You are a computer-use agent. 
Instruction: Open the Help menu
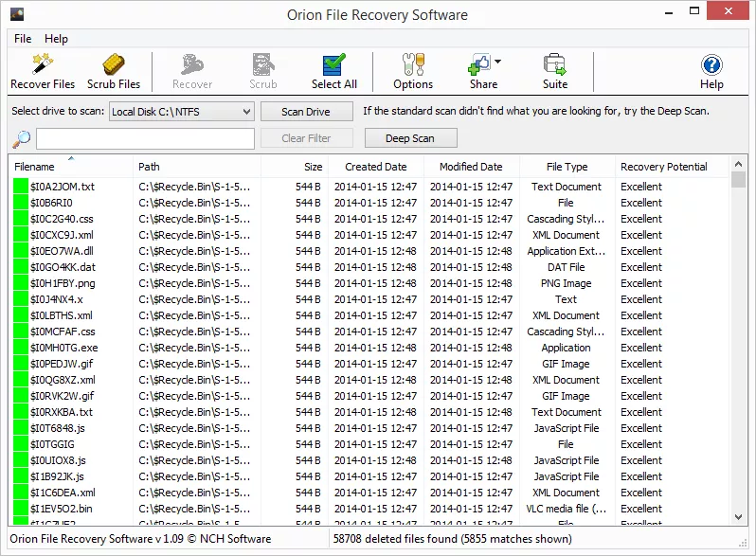[x=57, y=39]
